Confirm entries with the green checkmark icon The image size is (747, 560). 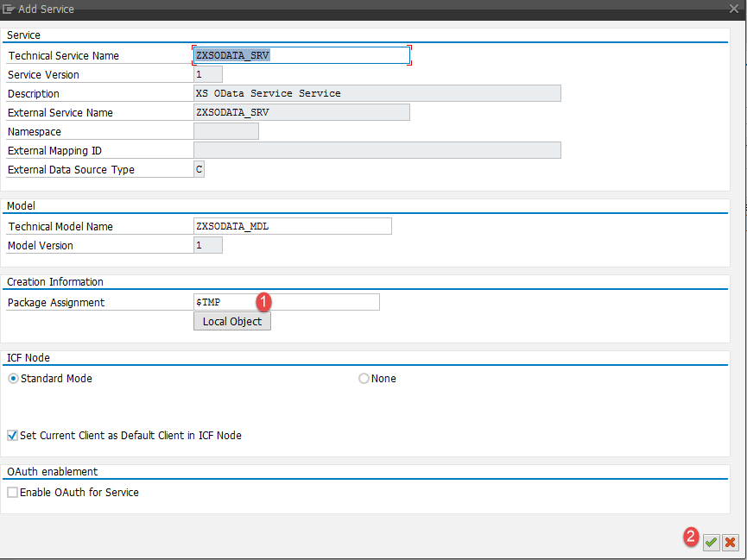pyautogui.click(x=710, y=542)
